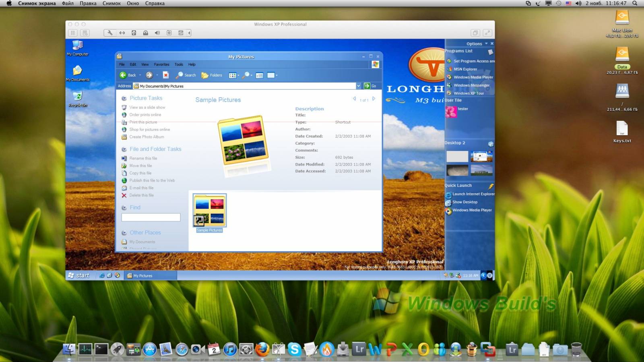Go Back in the Explorer toolbar
Image resolution: width=644 pixels, height=362 pixels.
click(128, 75)
